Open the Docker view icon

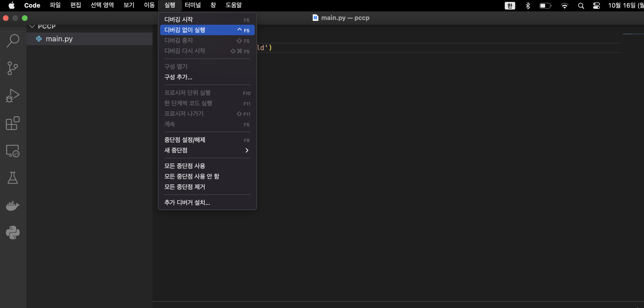tap(13, 206)
